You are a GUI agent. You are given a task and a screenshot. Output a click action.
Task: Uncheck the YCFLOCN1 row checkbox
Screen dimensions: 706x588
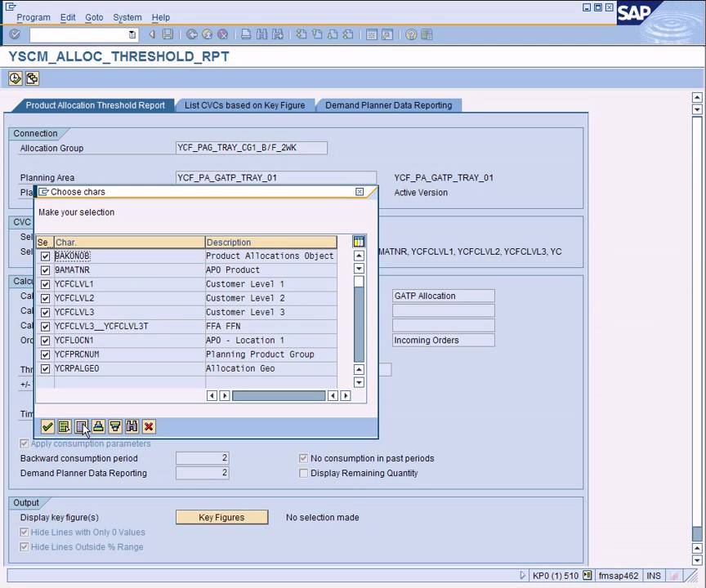(45, 341)
